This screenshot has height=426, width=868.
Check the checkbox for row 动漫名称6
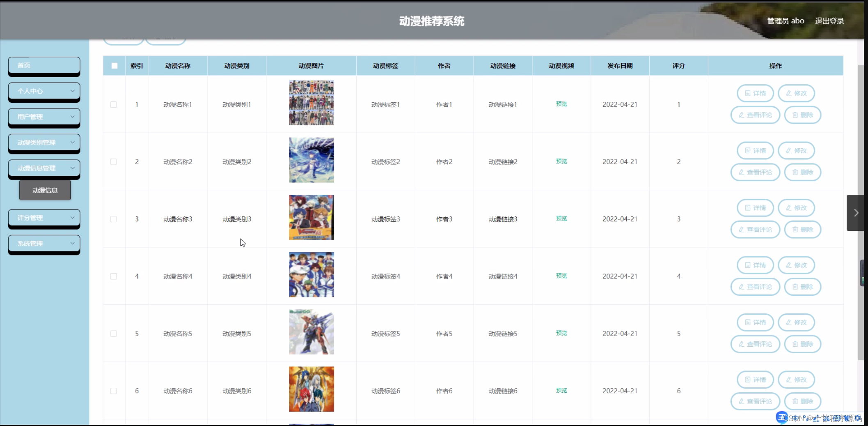(x=114, y=391)
